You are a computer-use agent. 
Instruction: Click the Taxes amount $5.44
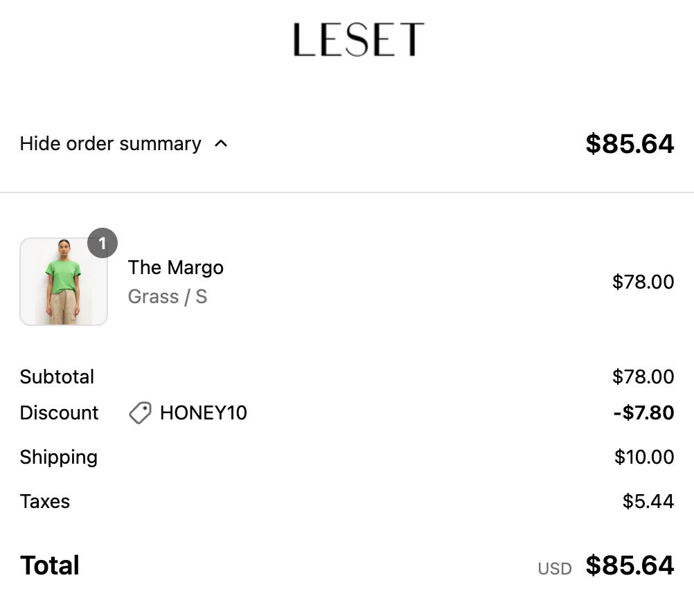point(648,501)
